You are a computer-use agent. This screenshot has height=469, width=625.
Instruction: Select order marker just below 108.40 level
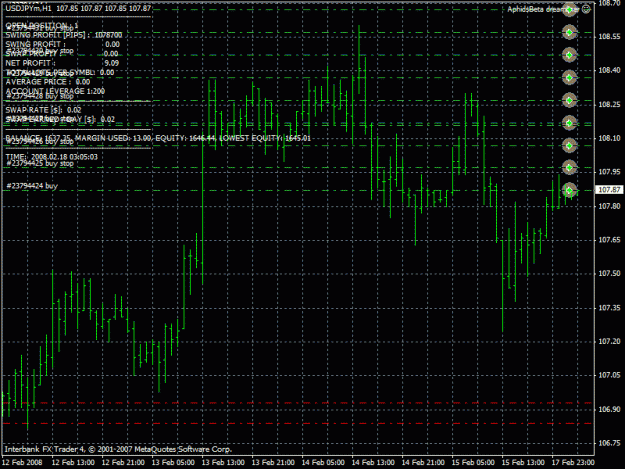pos(570,78)
